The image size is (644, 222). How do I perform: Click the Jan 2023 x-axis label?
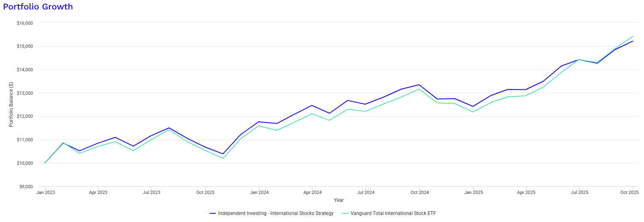pos(45,192)
